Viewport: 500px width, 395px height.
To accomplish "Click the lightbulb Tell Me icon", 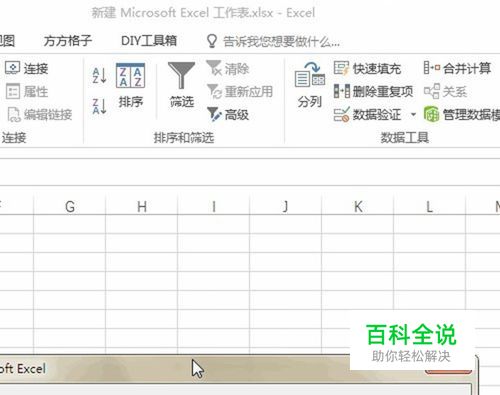I will [212, 41].
